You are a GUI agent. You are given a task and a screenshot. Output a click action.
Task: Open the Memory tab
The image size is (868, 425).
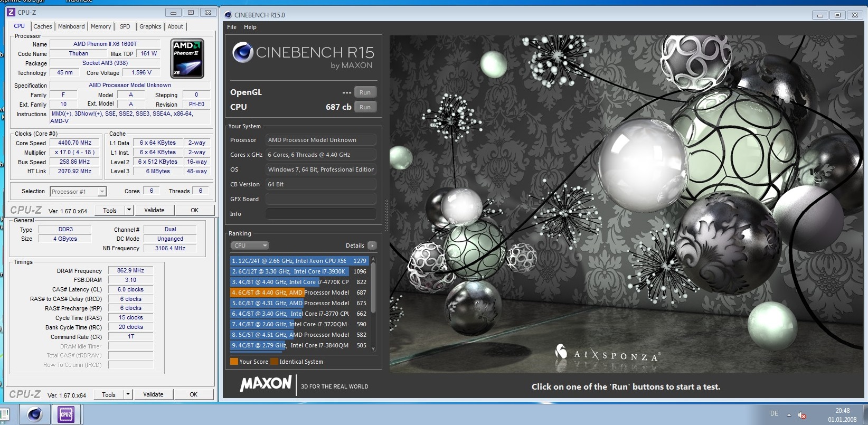point(101,26)
